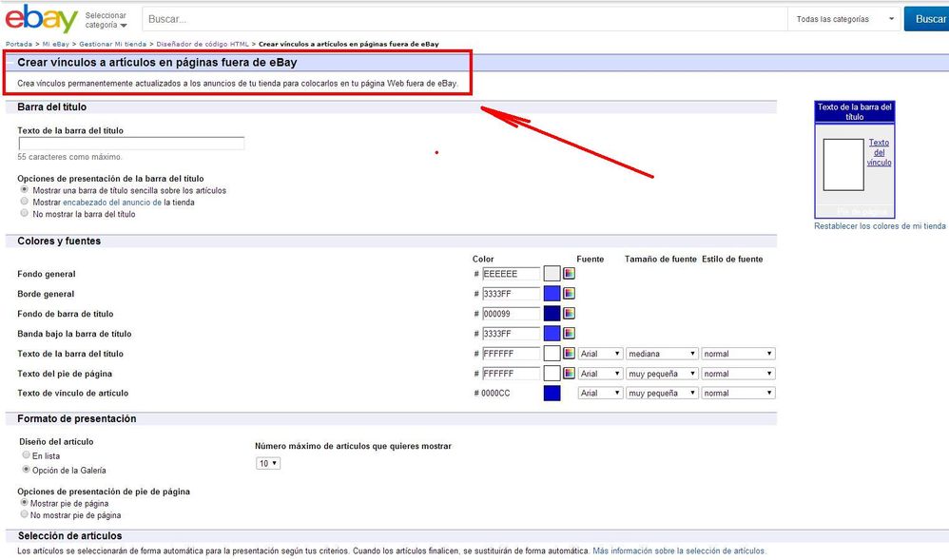Open font dropdown for Texto de vínculo de artículo
949x560 pixels.
click(600, 393)
